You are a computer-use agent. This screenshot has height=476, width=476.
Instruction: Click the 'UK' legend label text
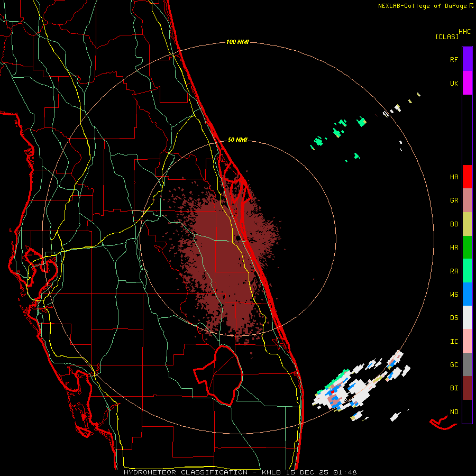(x=454, y=83)
